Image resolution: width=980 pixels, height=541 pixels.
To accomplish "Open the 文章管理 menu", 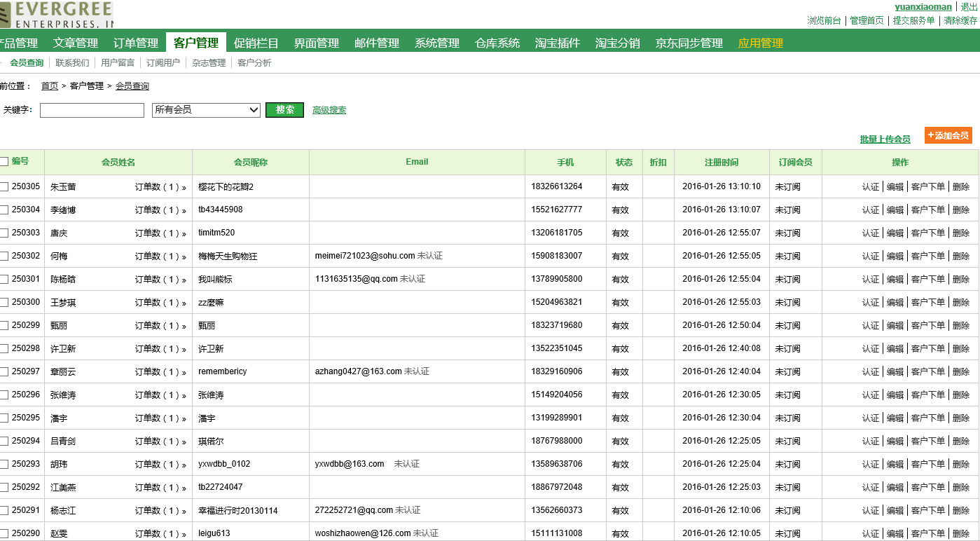I will coord(76,43).
